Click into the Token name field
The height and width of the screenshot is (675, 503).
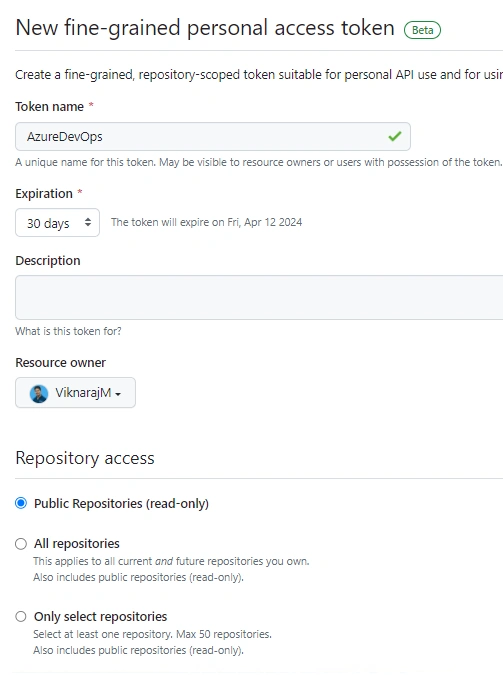tap(213, 136)
